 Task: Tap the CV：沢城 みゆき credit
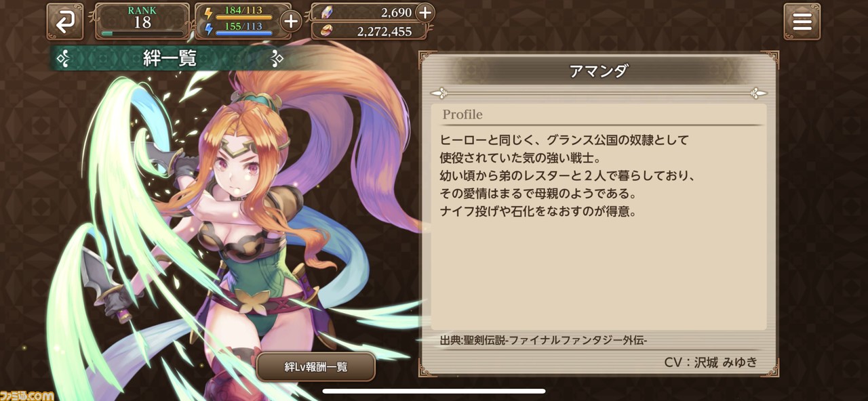tap(711, 362)
